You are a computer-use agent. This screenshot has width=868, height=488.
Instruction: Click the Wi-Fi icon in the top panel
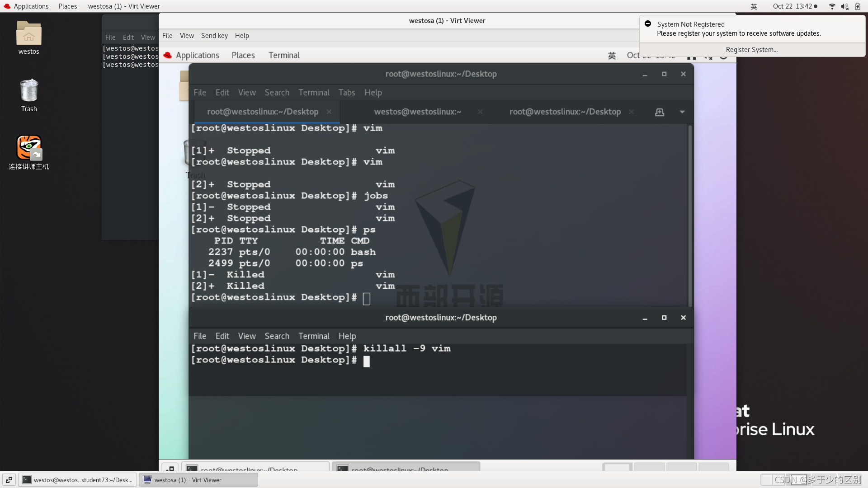point(832,6)
